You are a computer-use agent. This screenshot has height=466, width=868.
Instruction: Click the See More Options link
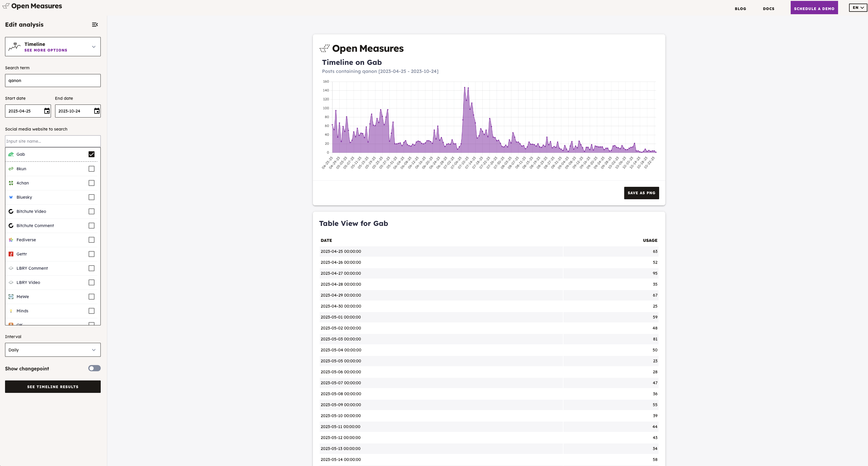pyautogui.click(x=46, y=50)
